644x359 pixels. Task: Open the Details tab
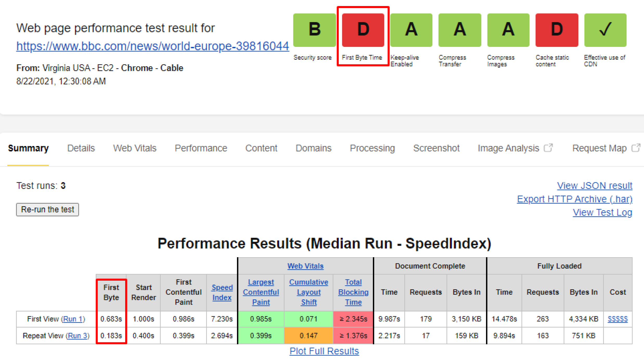click(81, 148)
